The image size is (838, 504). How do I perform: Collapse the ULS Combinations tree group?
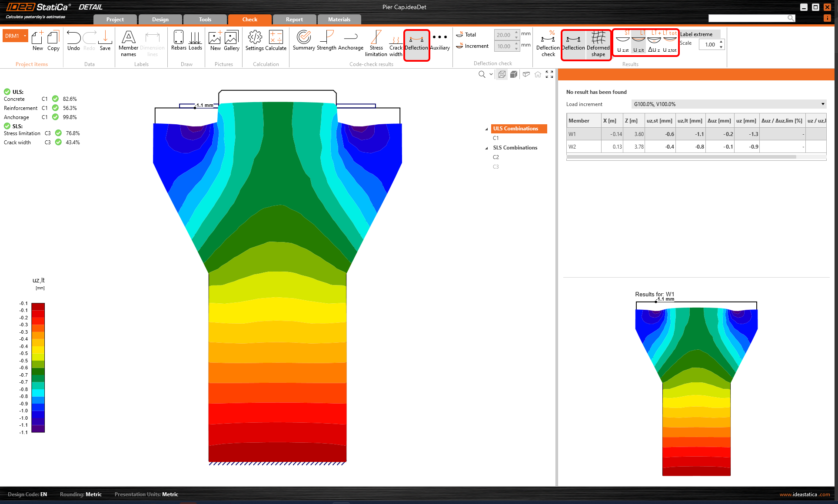[x=486, y=129]
